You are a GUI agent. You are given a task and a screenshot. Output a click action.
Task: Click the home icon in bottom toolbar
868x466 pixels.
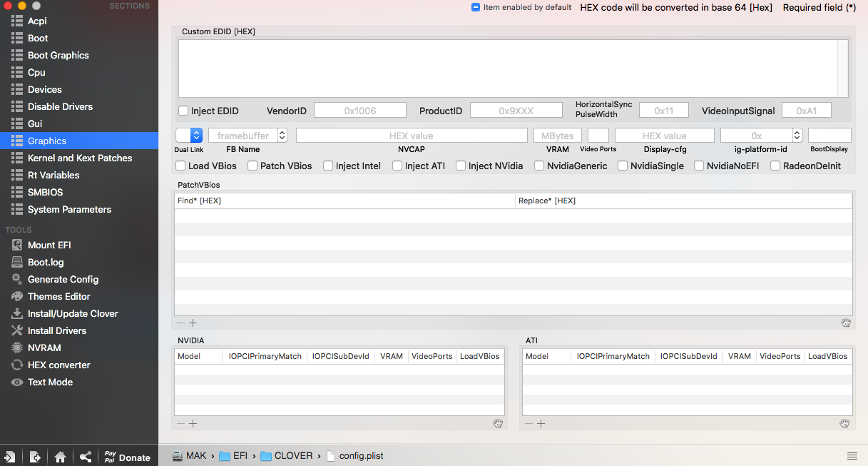coord(61,457)
